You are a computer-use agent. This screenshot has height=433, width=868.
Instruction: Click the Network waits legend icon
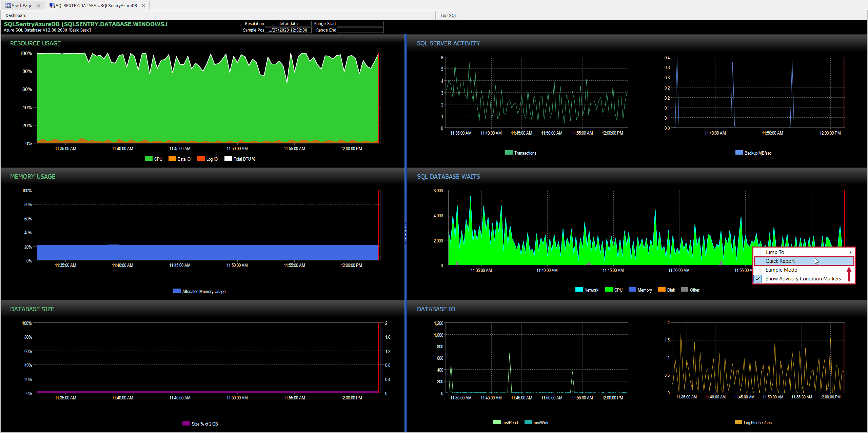(x=579, y=290)
